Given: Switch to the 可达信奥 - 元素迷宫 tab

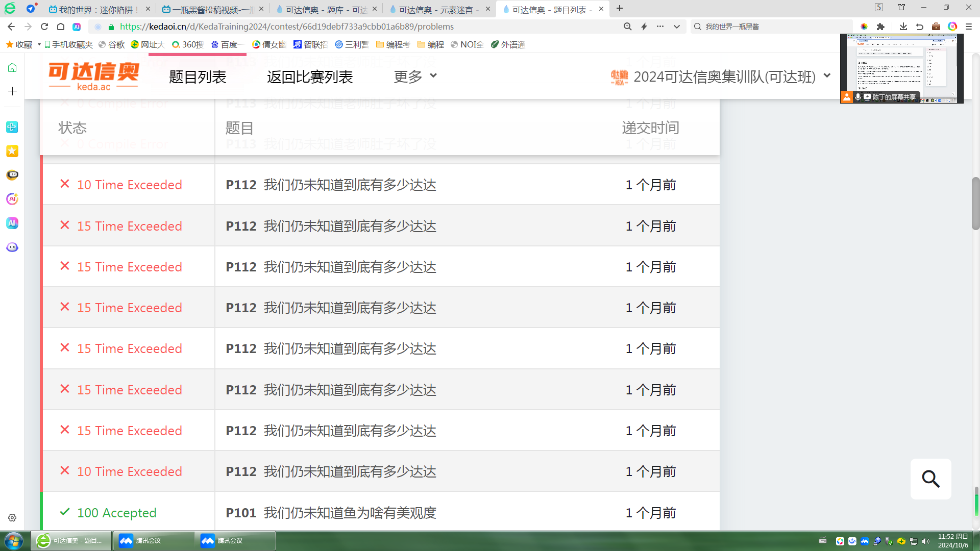Looking at the screenshot, I should click(436, 9).
